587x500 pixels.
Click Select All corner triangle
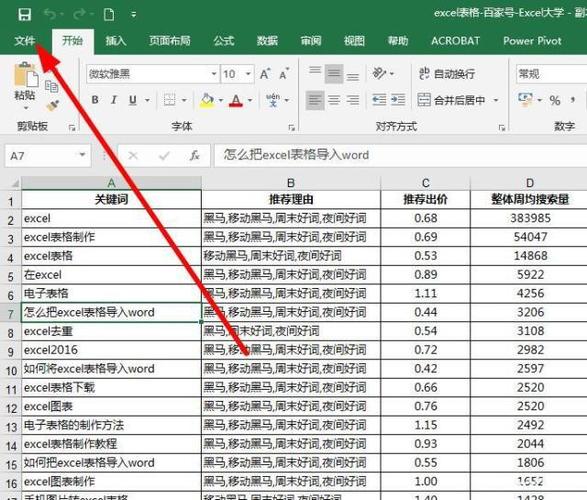coord(14,183)
